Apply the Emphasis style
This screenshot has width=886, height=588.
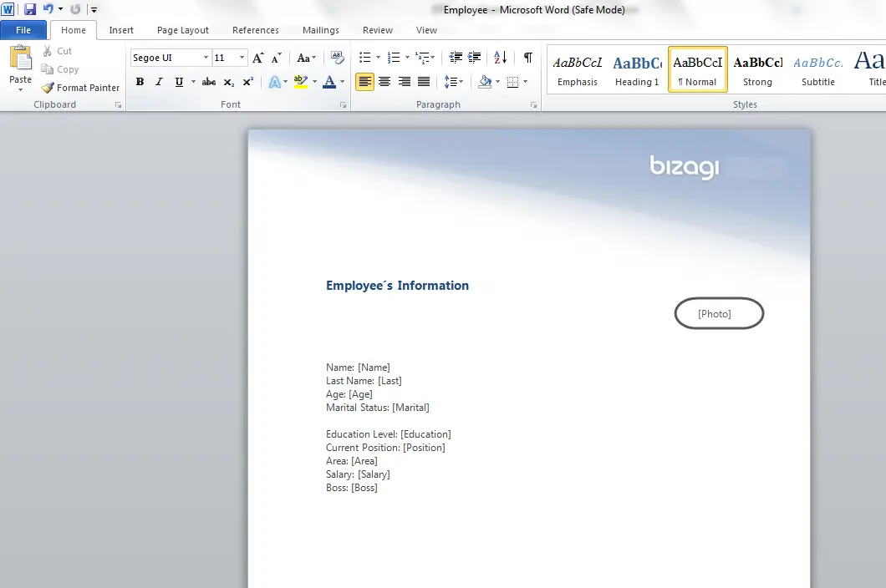point(578,69)
